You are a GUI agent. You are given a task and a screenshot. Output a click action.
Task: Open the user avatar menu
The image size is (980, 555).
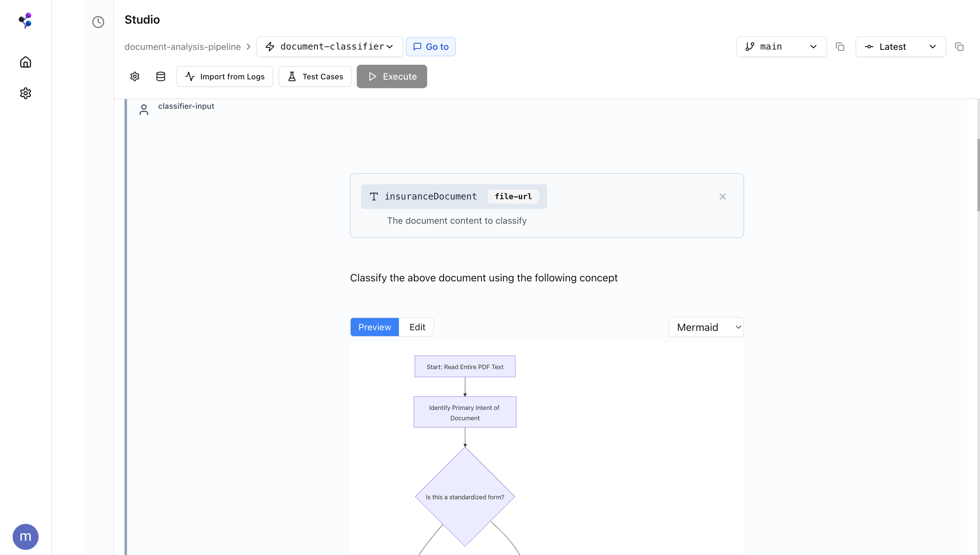pyautogui.click(x=25, y=536)
